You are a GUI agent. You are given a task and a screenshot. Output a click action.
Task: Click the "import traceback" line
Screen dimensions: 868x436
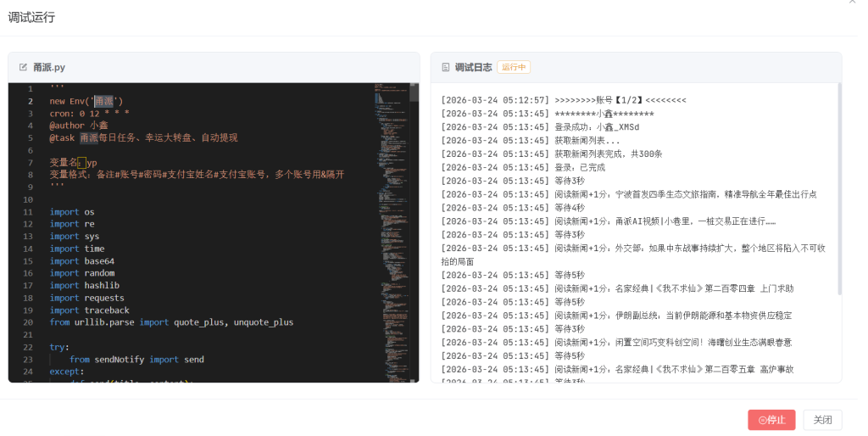(90, 310)
